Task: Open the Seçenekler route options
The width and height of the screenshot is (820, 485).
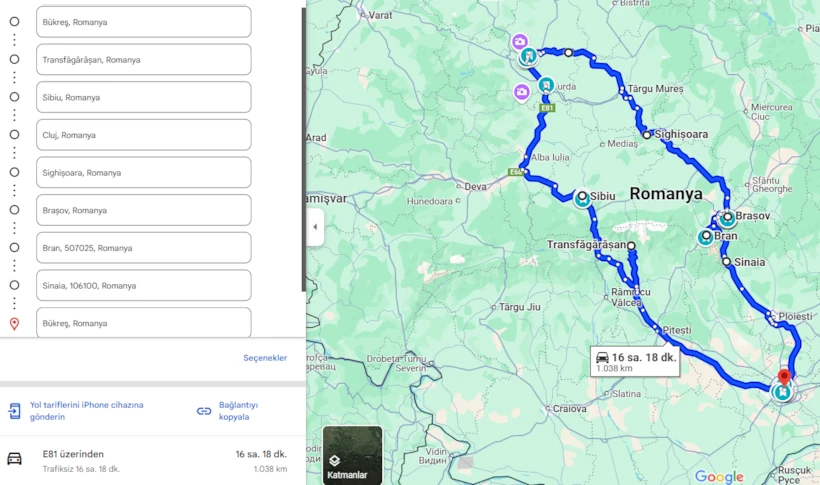Action: [x=265, y=358]
